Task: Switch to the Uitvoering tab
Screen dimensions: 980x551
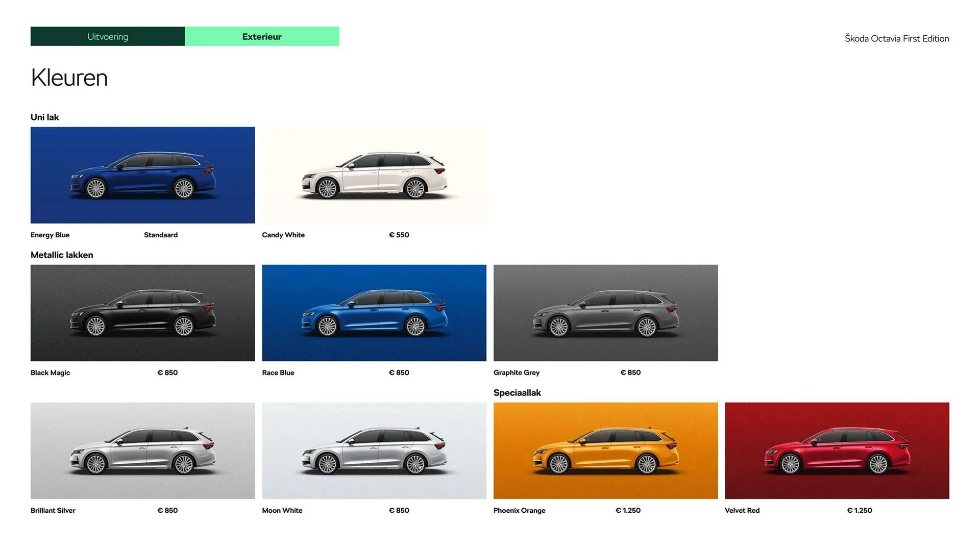Action: click(107, 36)
